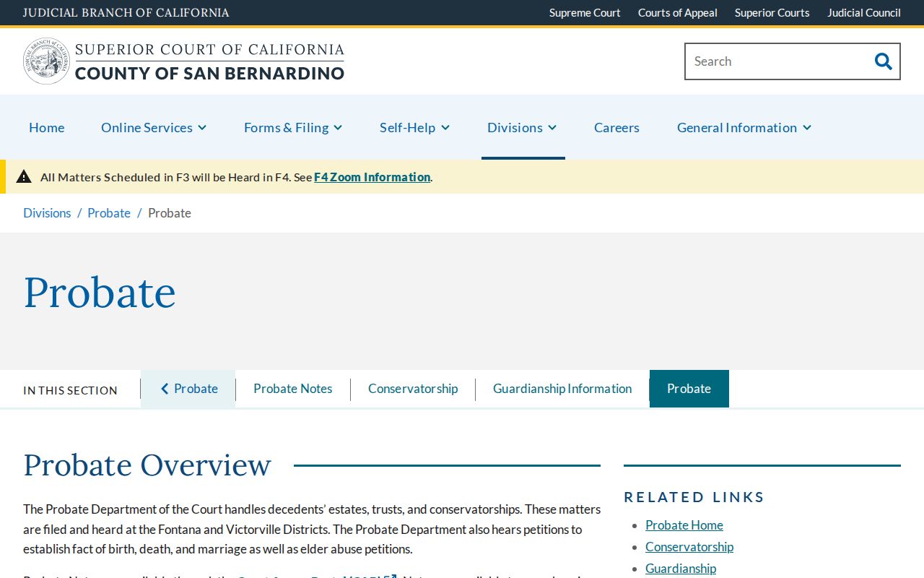
Task: Open the Divisions dropdown menu
Action: tap(522, 127)
